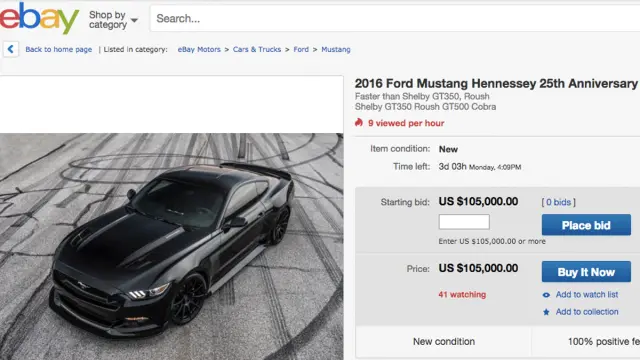Expand the Shop by category dropdown arrow
The width and height of the screenshot is (640, 360).
(134, 20)
